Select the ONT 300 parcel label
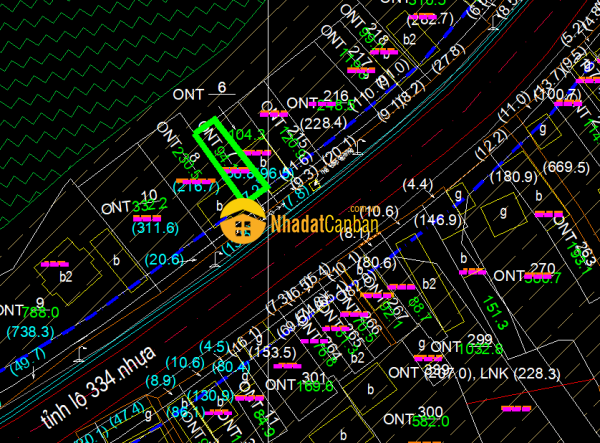The height and width of the screenshot is (443, 600). point(415,415)
